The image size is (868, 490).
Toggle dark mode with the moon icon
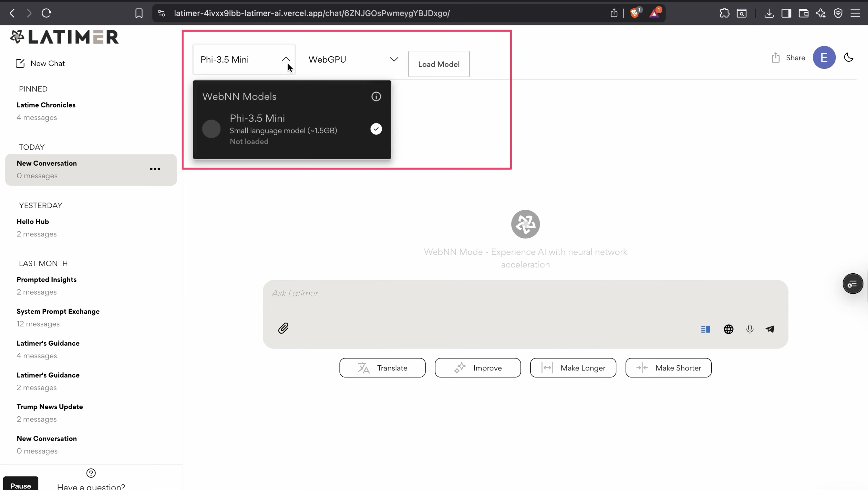(x=848, y=58)
